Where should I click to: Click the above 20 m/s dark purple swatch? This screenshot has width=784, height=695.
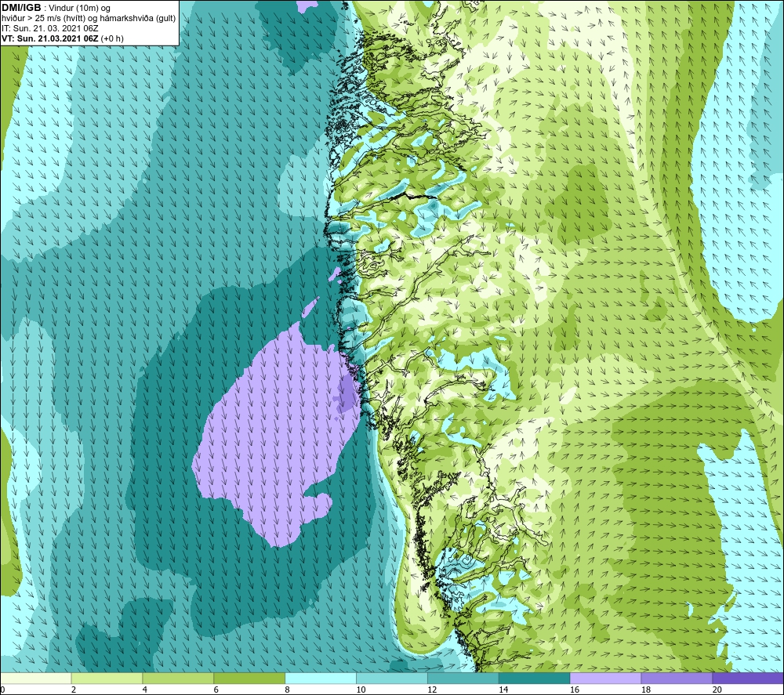click(749, 679)
